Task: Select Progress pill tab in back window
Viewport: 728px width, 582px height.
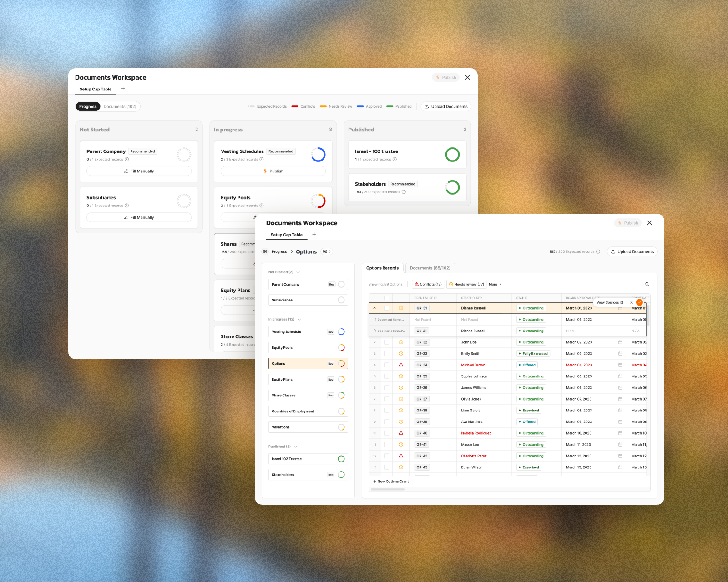Action: [88, 106]
